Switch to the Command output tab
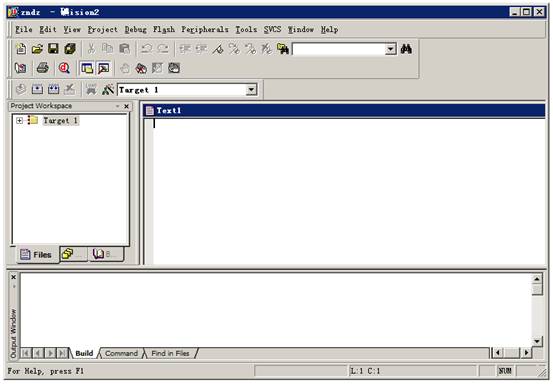The height and width of the screenshot is (385, 553). click(x=121, y=353)
